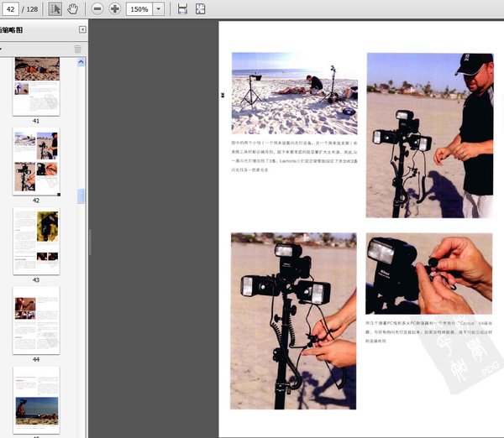Click the beach tripod photo at top-left of page
The image size is (504, 438).
(294, 92)
